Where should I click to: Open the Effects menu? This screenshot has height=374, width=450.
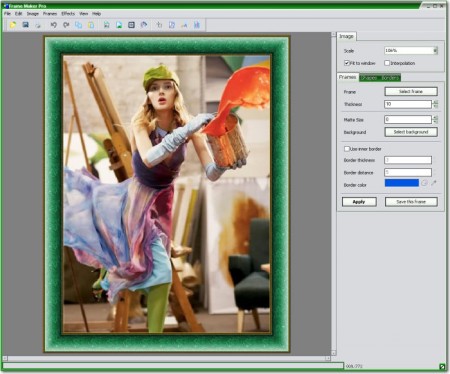coord(68,14)
